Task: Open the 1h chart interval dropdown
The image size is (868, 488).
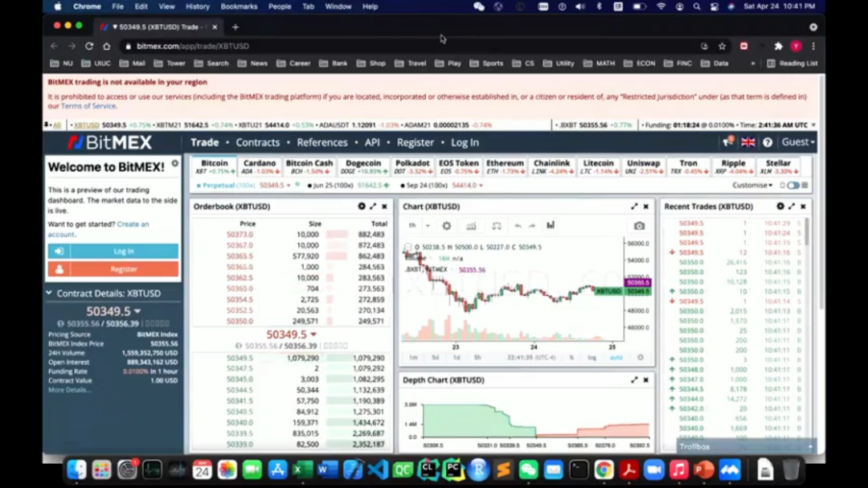Action: 416,226
